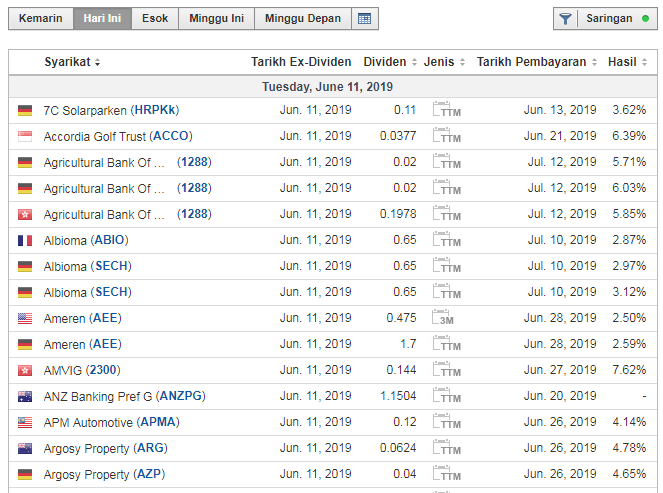Sort table by Dividen column
Viewport: 663px width, 493px height.
coord(390,62)
